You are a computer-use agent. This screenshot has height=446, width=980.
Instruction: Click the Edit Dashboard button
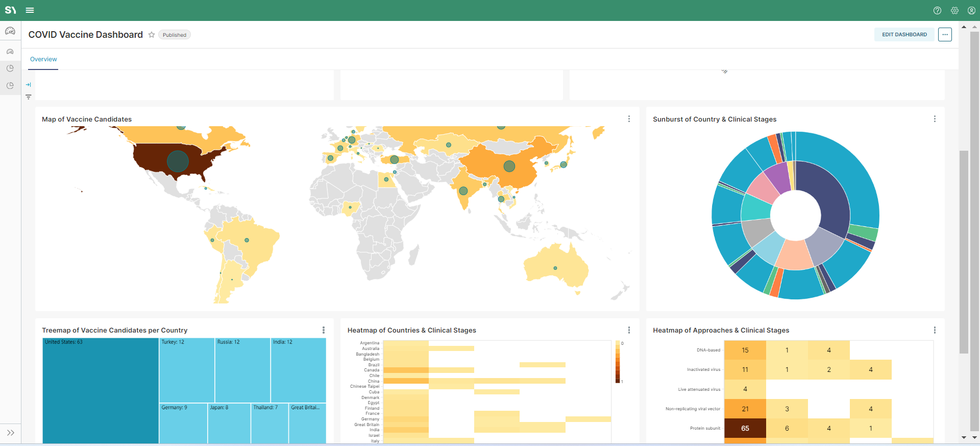(904, 35)
